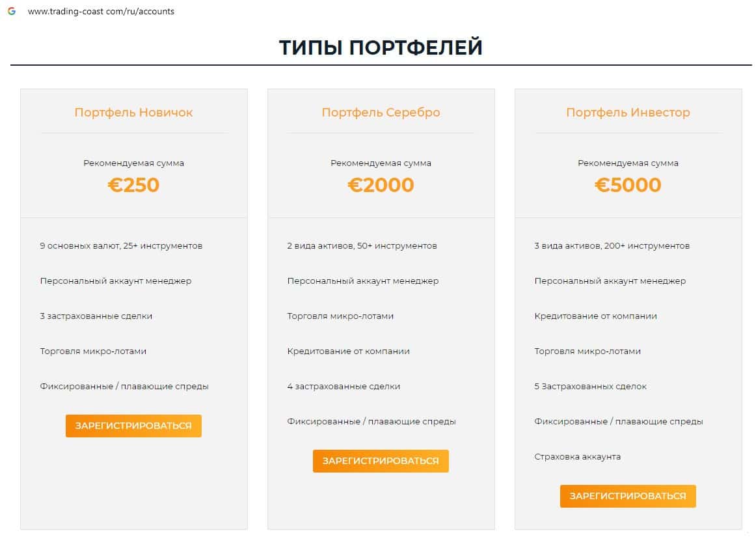Click 'Кредитование от компании' in Серебро card
This screenshot has width=756, height=550.
349,351
